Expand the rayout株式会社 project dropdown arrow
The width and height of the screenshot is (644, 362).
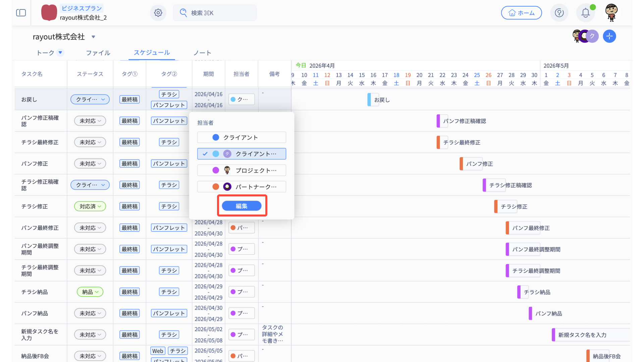(94, 37)
